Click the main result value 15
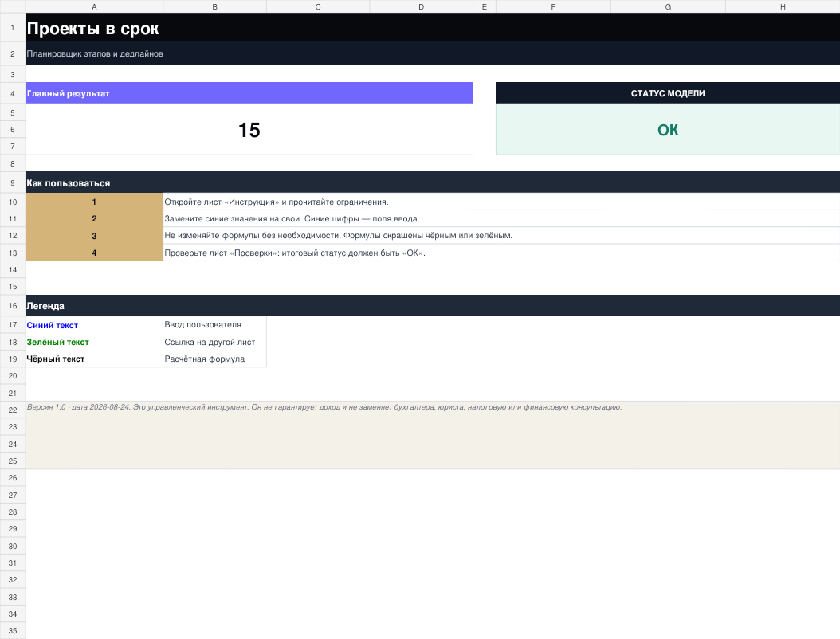Viewport: 840px width, 639px height. 249,130
